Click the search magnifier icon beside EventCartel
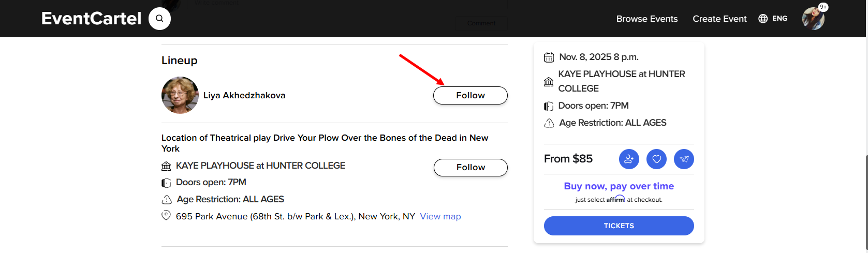The height and width of the screenshot is (253, 868). tap(159, 19)
